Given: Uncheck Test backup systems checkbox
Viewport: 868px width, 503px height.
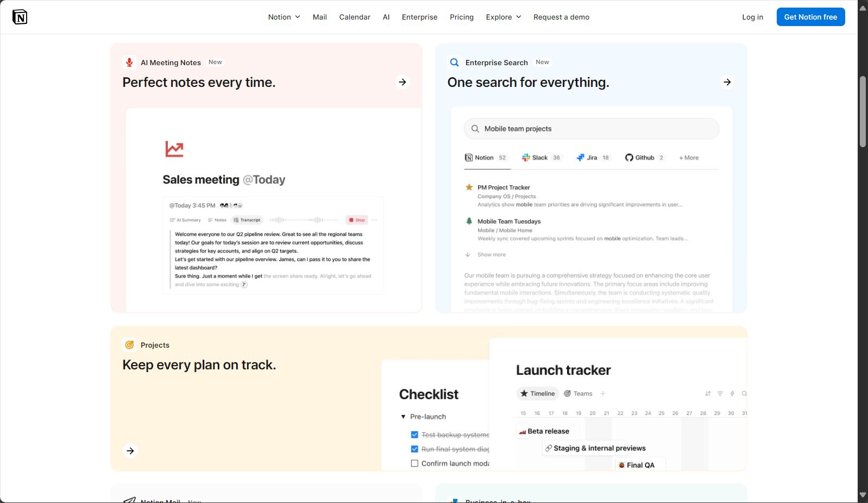Looking at the screenshot, I should coord(414,435).
